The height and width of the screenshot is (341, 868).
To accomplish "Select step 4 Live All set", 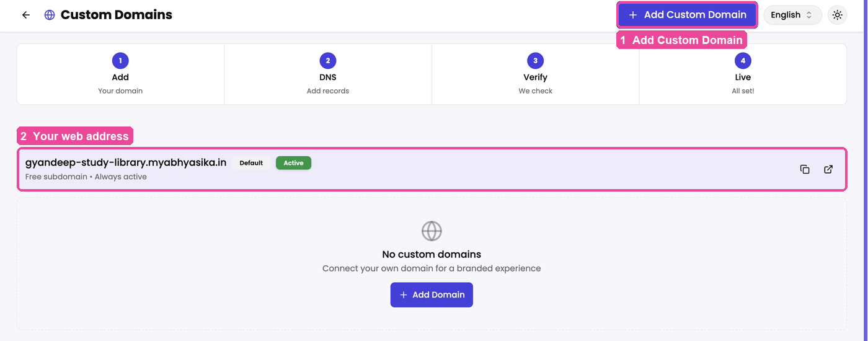I will tap(743, 74).
